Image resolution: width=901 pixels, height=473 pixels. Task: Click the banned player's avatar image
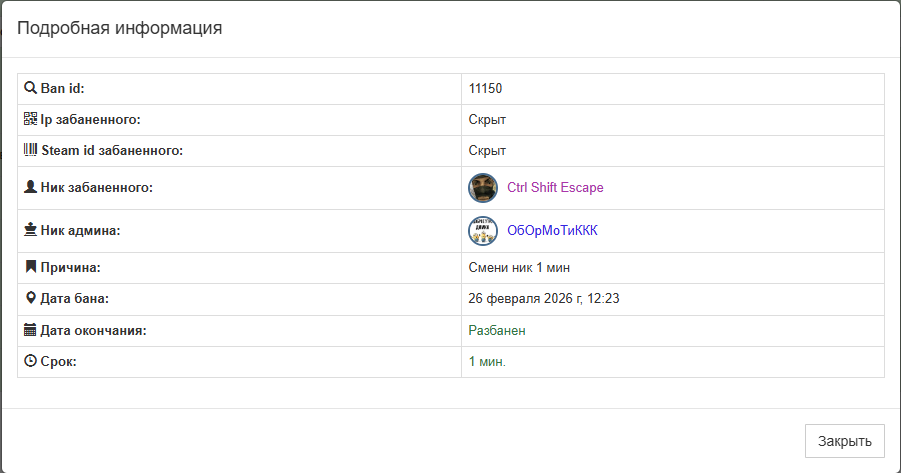(483, 187)
